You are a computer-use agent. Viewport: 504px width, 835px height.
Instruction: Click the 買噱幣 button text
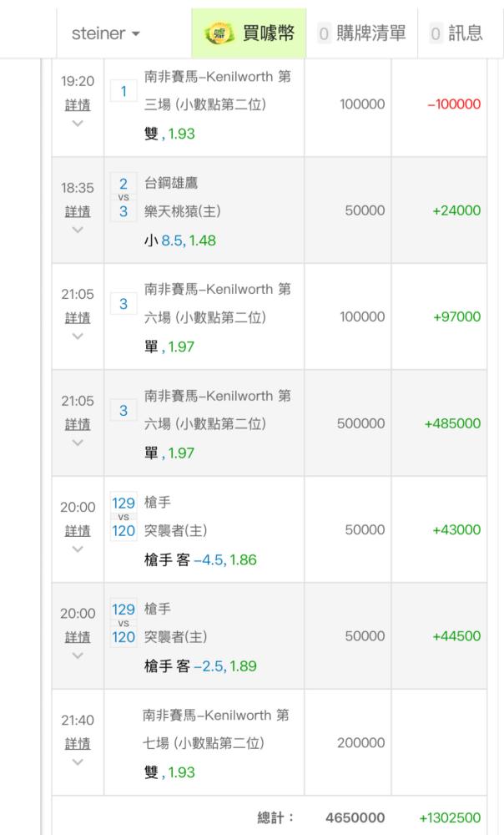click(267, 33)
